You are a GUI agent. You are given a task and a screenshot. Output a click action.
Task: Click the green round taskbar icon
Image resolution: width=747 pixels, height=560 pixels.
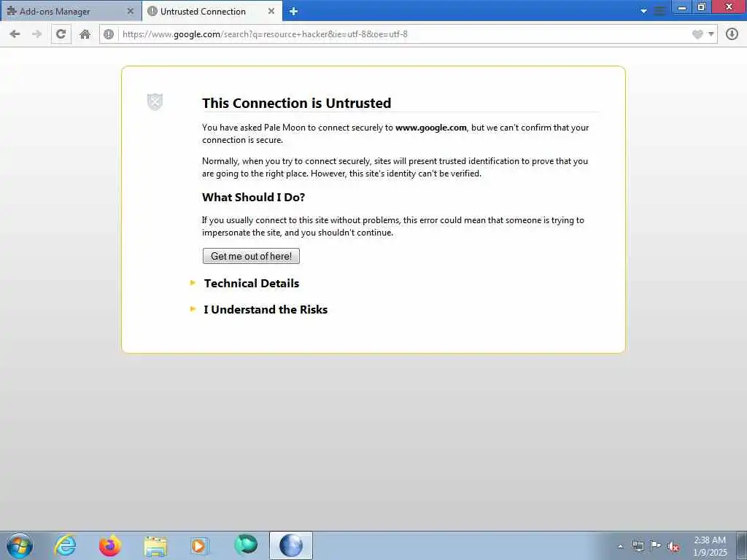click(245, 545)
